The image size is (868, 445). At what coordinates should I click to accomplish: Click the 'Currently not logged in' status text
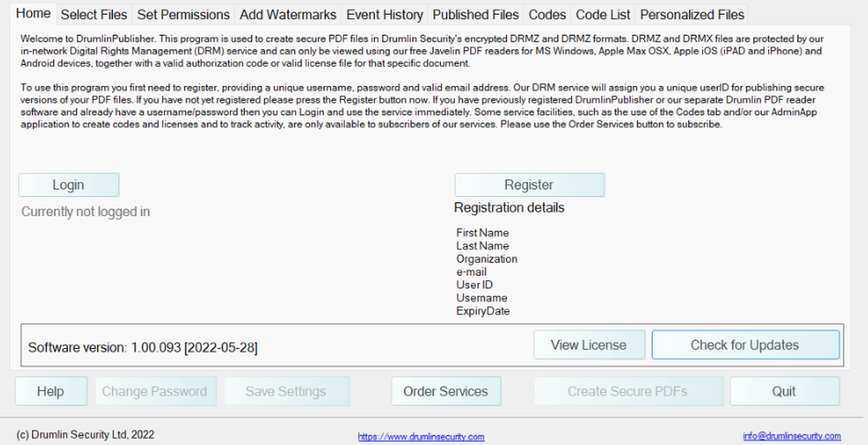tap(86, 212)
